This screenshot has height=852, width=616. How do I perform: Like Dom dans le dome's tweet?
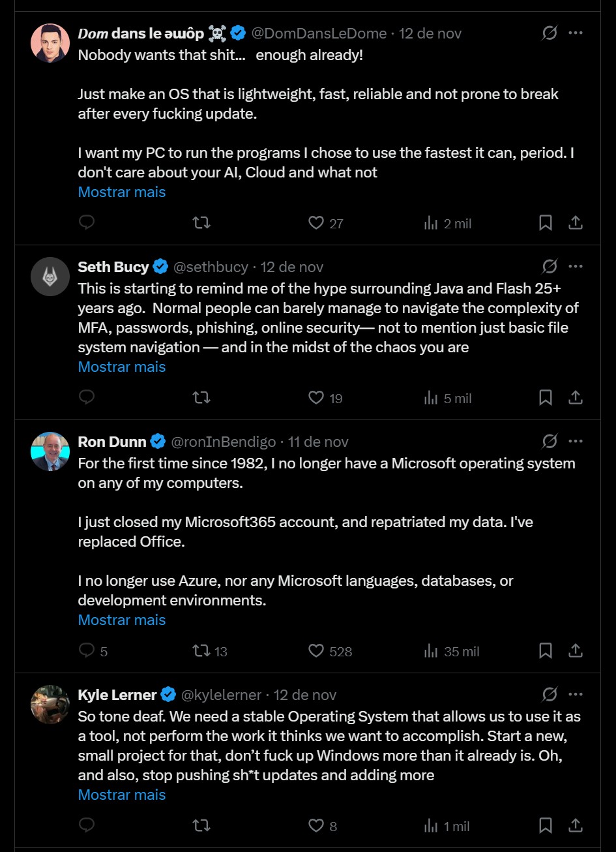point(316,224)
